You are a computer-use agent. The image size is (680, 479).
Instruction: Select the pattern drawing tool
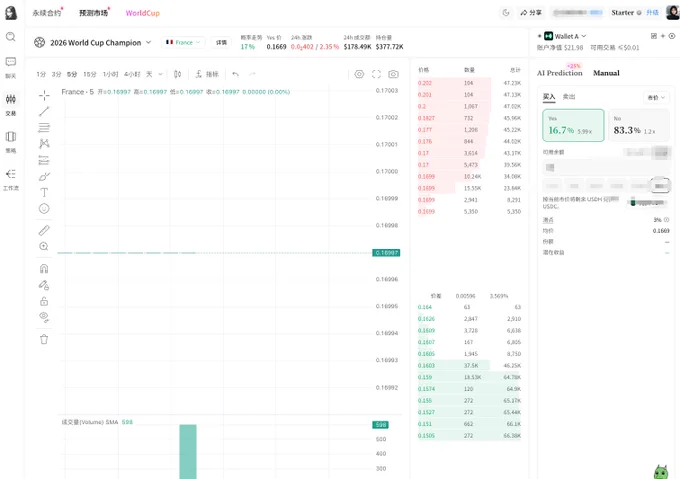tap(44, 143)
